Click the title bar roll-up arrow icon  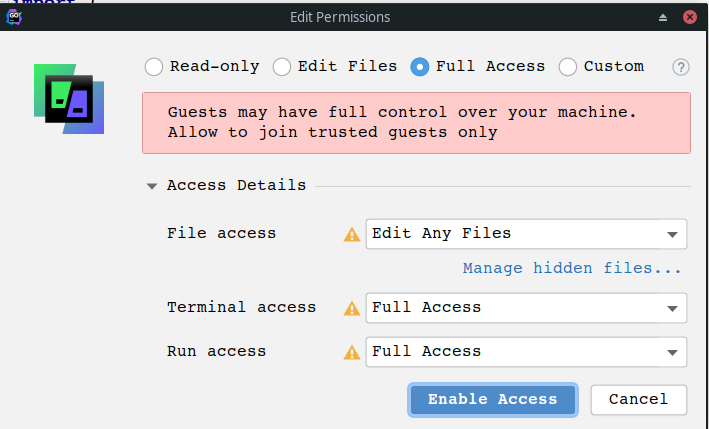point(662,18)
